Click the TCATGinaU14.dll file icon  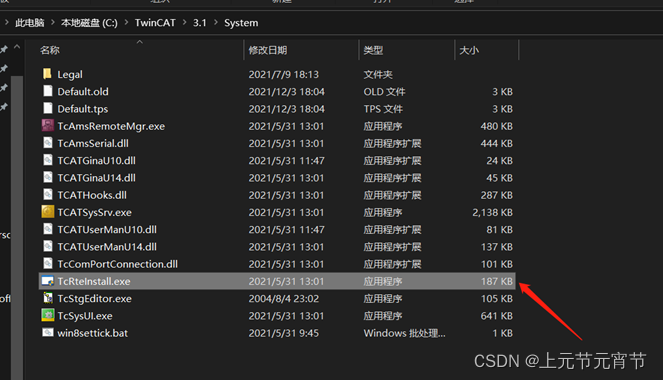tap(48, 178)
